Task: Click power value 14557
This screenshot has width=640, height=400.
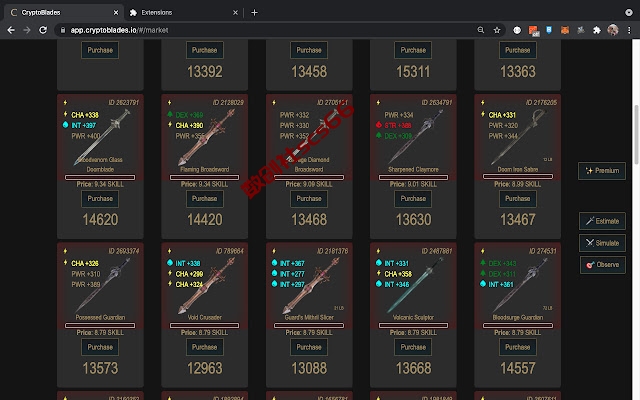Action: [518, 369]
